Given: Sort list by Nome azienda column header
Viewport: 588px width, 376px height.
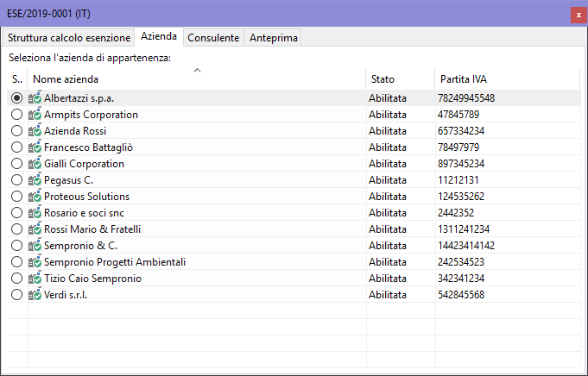Looking at the screenshot, I should tap(197, 79).
